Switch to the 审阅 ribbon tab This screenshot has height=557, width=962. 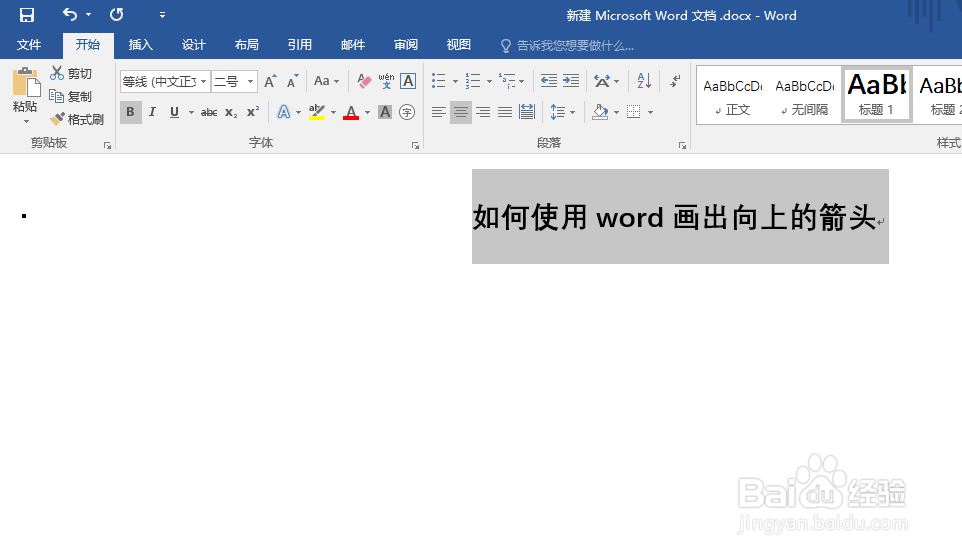(406, 45)
